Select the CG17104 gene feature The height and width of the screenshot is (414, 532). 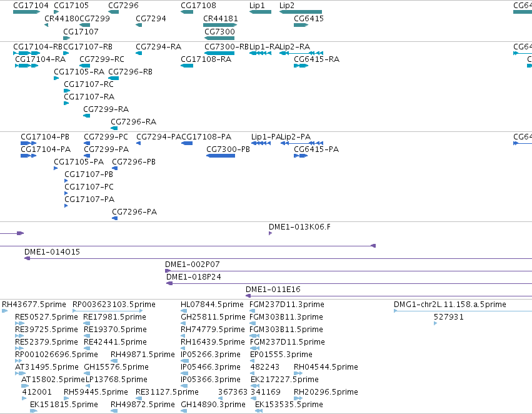[x=26, y=12]
